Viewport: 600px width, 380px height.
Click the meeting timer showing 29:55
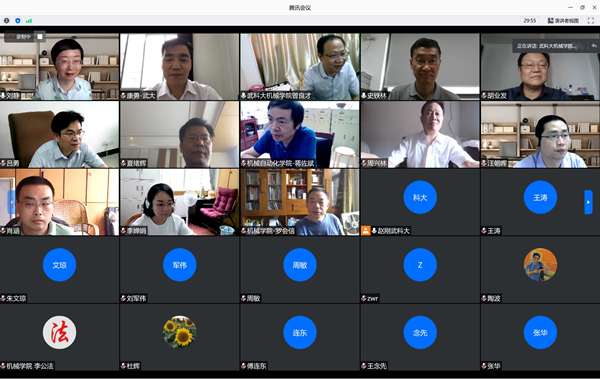(530, 21)
